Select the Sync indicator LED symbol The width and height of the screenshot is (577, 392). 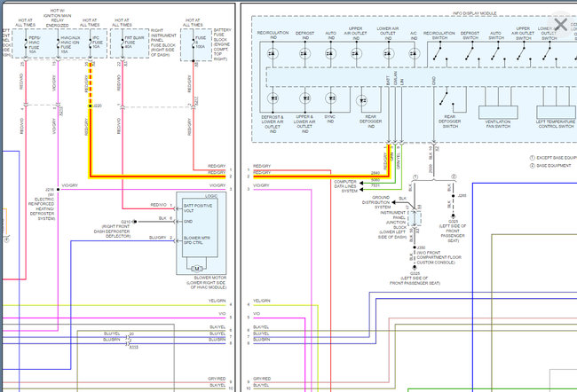pos(330,98)
